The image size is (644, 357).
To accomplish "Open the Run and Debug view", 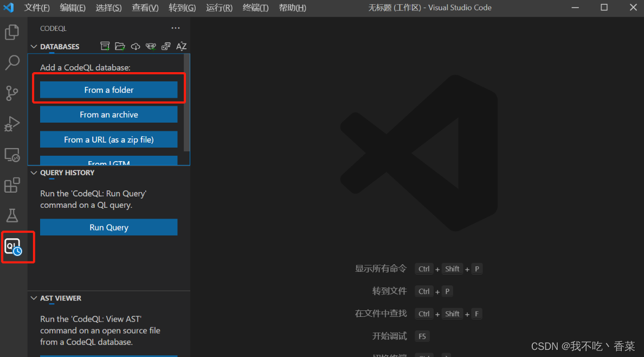I will 12,123.
